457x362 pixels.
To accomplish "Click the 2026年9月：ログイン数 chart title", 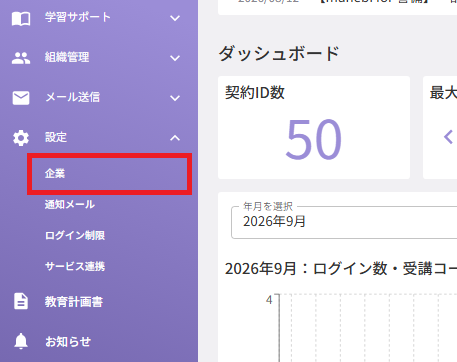I will (341, 269).
